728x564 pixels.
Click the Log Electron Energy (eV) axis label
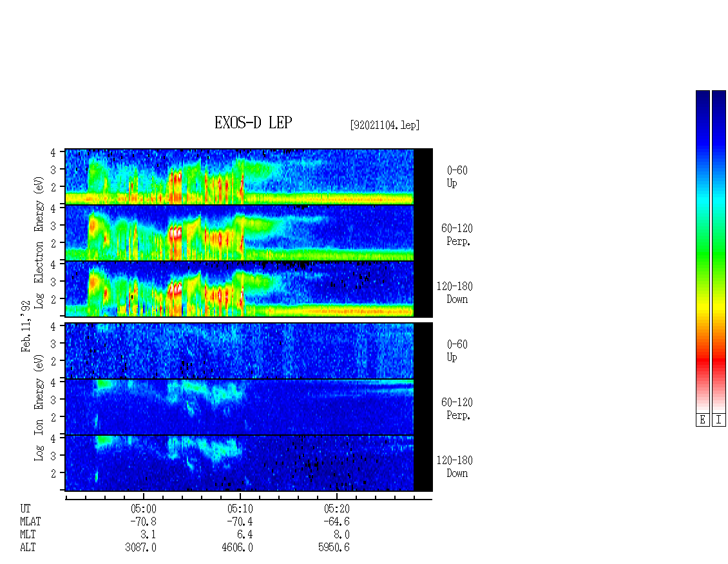(39, 242)
